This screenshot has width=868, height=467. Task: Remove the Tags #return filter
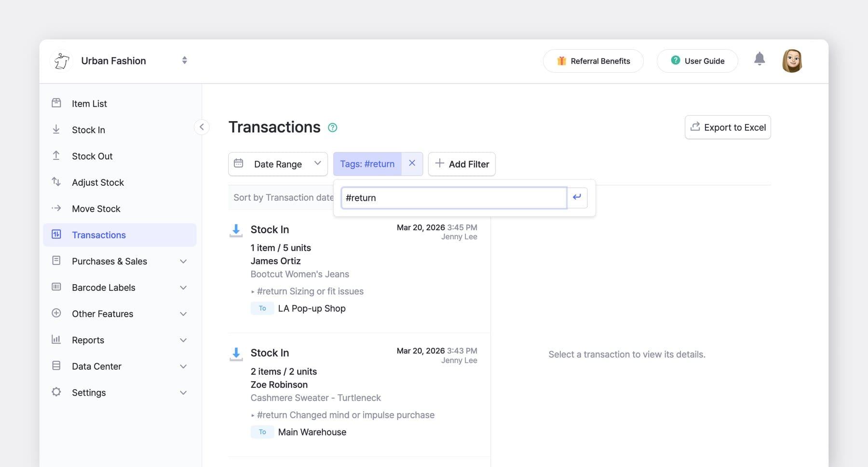(x=412, y=164)
